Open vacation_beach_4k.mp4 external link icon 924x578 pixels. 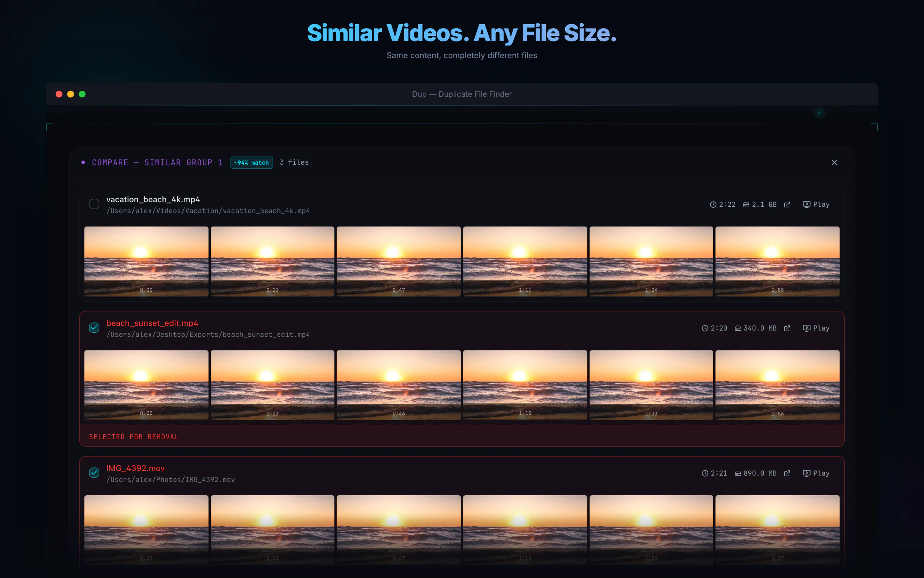[787, 204]
